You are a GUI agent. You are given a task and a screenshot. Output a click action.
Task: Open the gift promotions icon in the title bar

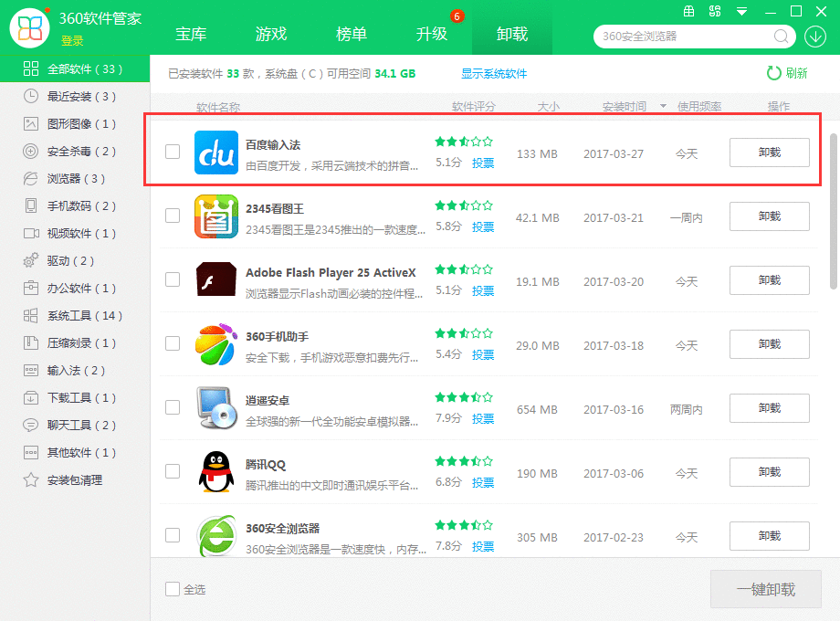click(x=689, y=11)
